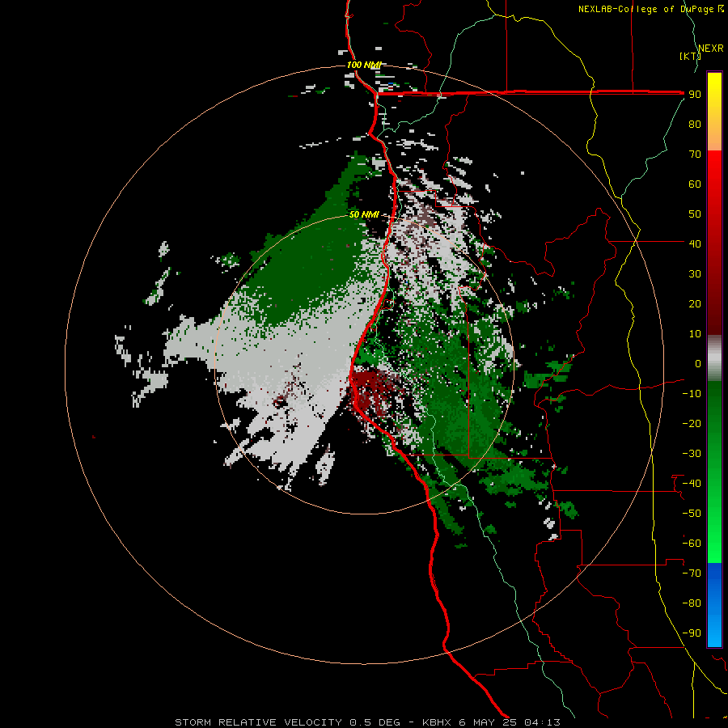Select the negative 30 knot scale value
728x728 pixels.
click(x=692, y=454)
